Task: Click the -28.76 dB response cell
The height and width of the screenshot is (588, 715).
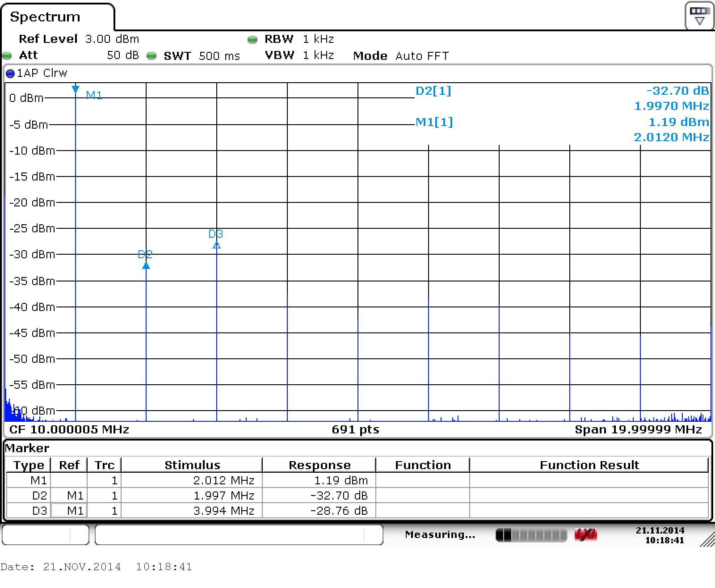Action: point(320,510)
